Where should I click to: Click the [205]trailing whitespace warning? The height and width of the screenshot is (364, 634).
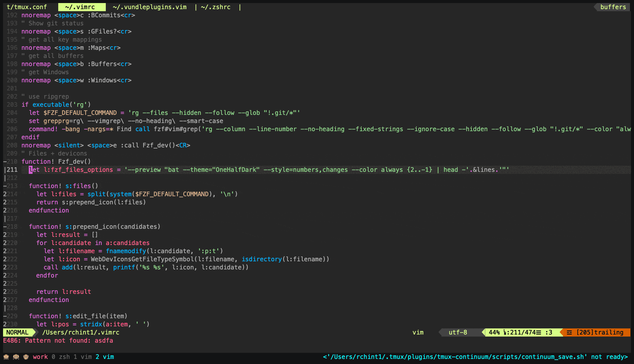pos(600,332)
